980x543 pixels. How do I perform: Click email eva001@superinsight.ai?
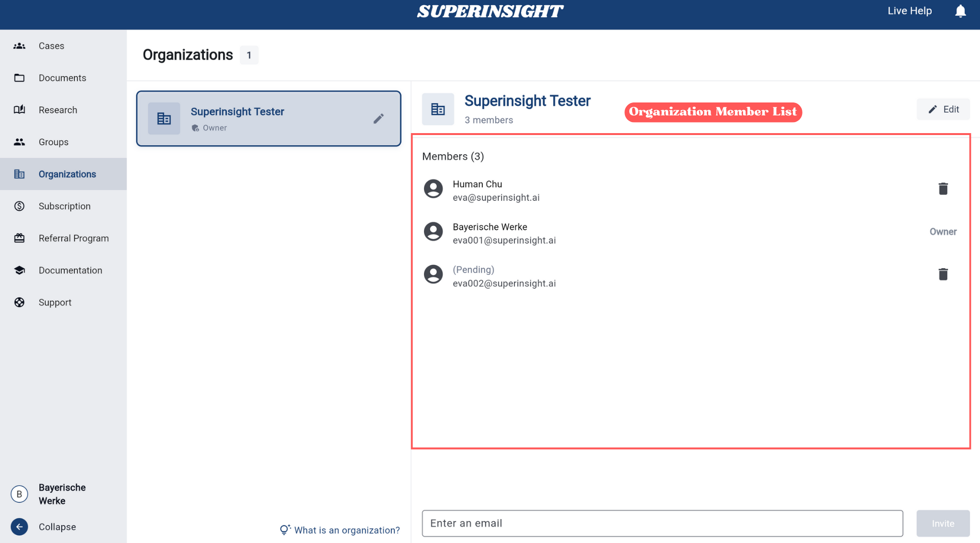pyautogui.click(x=504, y=240)
